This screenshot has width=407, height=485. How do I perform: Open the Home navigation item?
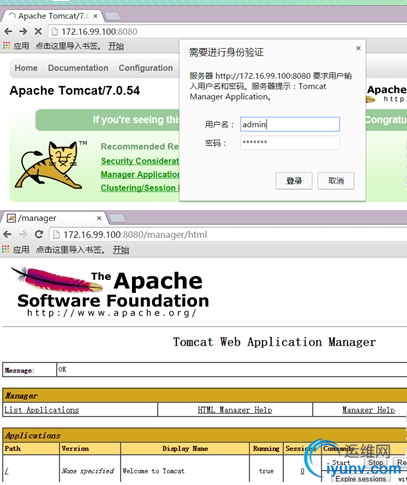(x=26, y=68)
